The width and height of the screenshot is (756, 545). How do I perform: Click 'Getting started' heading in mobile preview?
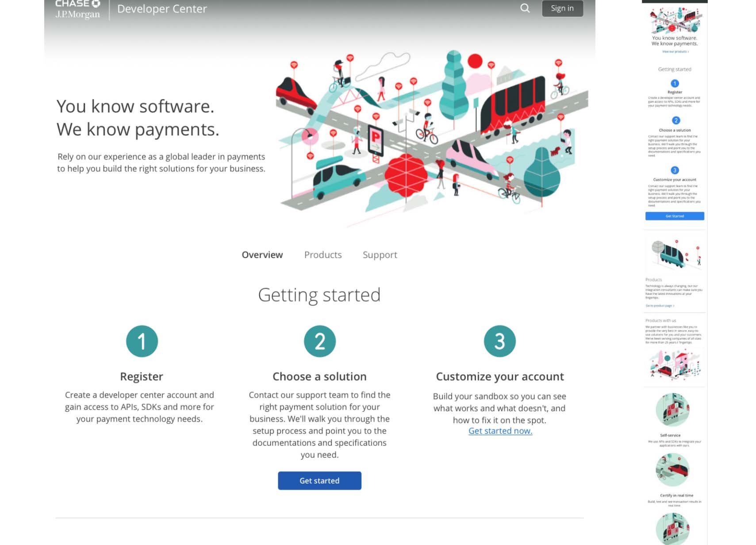click(675, 70)
